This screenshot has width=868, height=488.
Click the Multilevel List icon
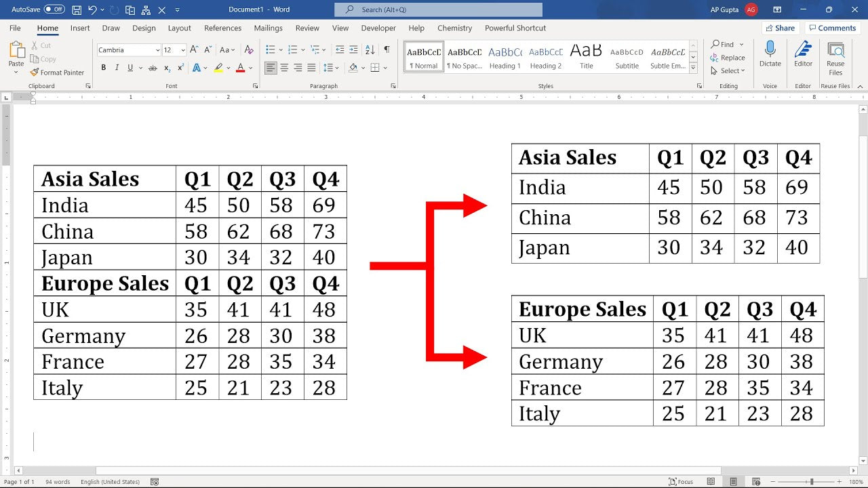tap(315, 49)
